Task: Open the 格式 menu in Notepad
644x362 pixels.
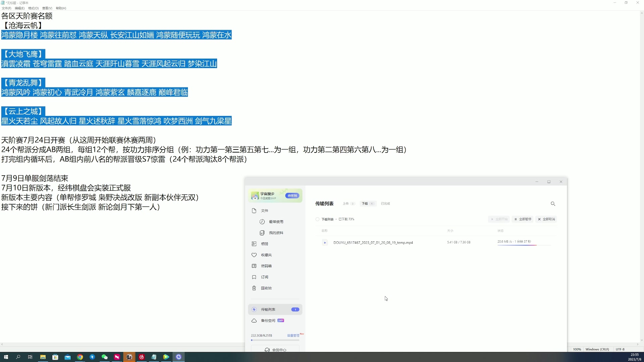Action: point(33,8)
